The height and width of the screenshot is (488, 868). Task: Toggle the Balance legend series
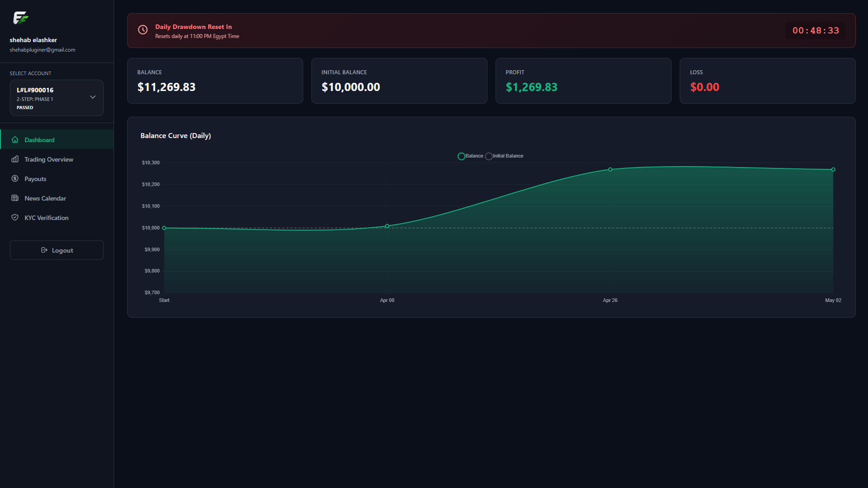(471, 156)
